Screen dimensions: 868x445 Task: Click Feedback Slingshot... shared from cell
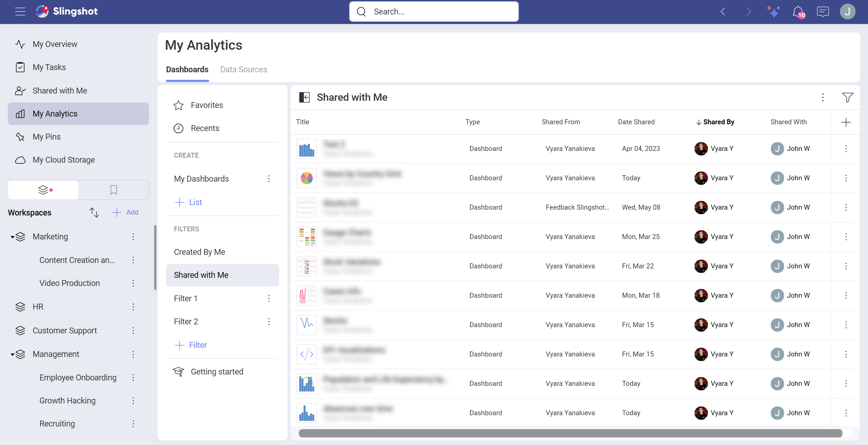click(577, 207)
